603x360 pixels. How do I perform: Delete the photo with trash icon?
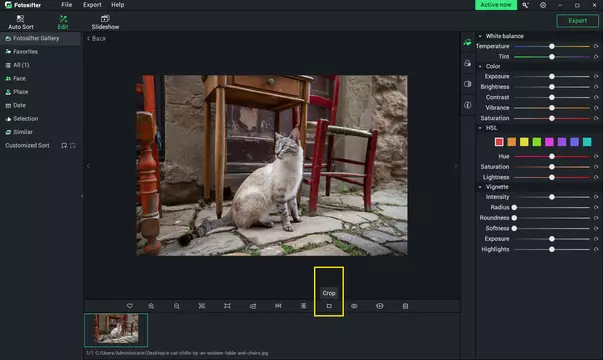[405, 306]
